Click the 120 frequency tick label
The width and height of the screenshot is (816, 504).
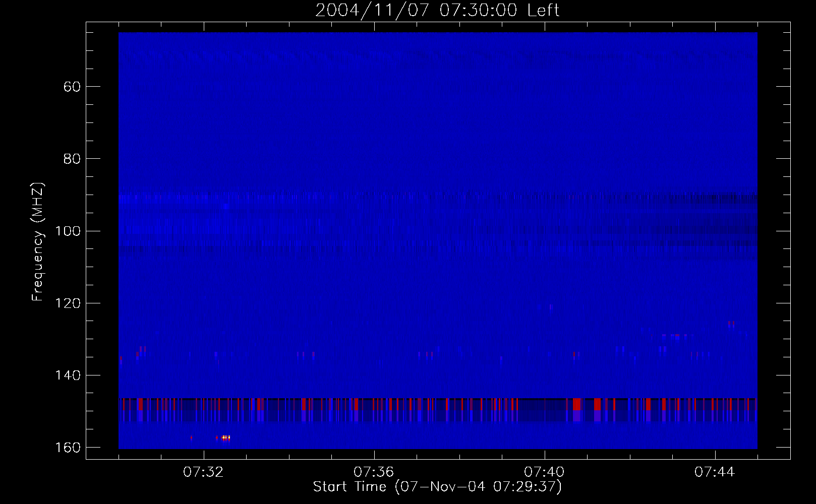coord(68,303)
